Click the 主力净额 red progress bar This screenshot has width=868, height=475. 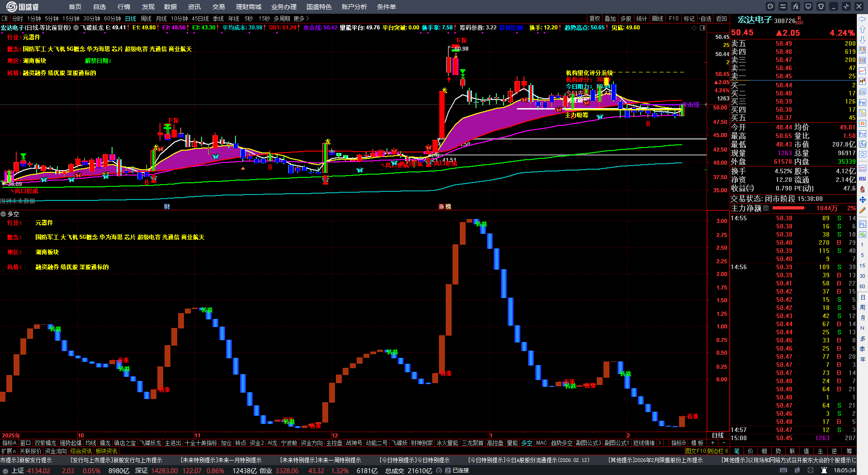[788, 208]
